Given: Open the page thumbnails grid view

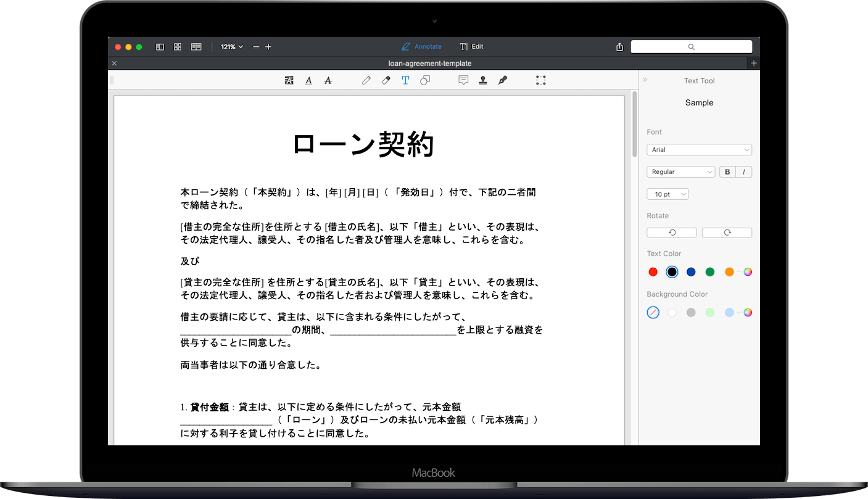Looking at the screenshot, I should [x=178, y=47].
